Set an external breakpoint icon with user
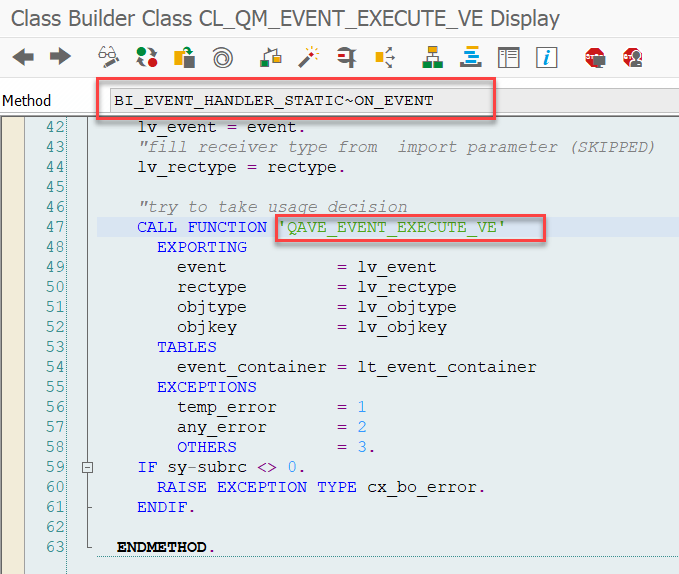The height and width of the screenshot is (574, 679). point(633,58)
